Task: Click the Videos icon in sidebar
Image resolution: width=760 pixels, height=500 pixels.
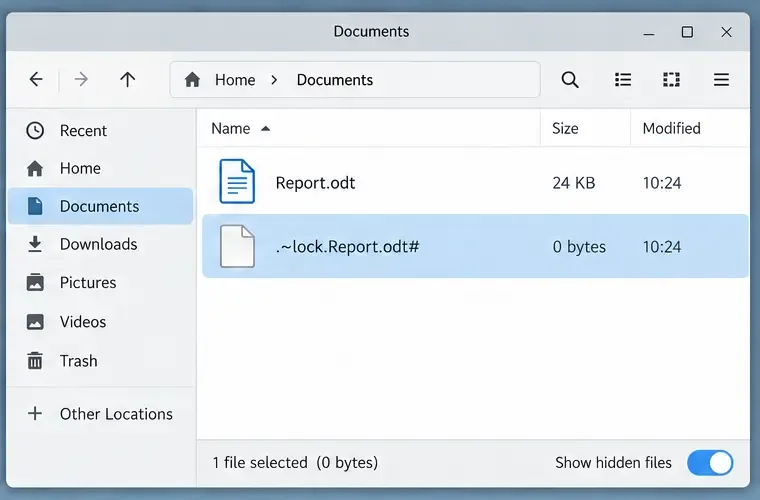Action: (x=35, y=322)
